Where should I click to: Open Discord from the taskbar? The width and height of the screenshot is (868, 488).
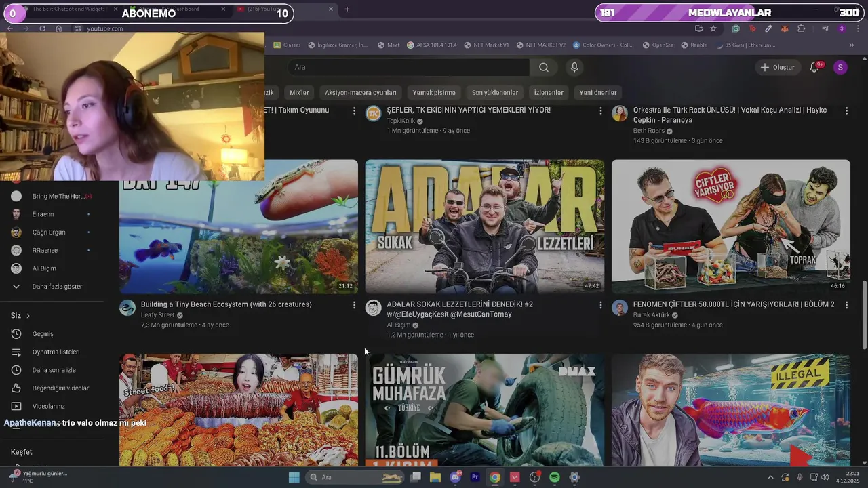456,477
